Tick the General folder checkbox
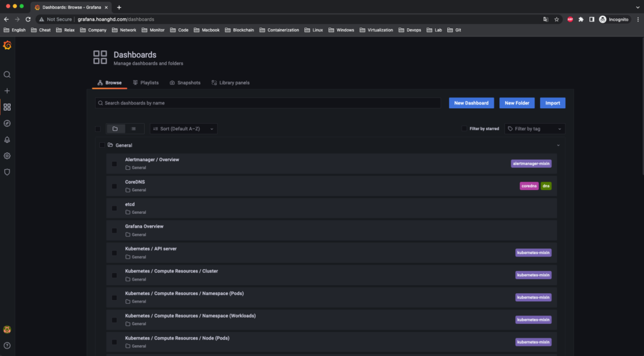Viewport: 644px width, 356px height. (102, 145)
